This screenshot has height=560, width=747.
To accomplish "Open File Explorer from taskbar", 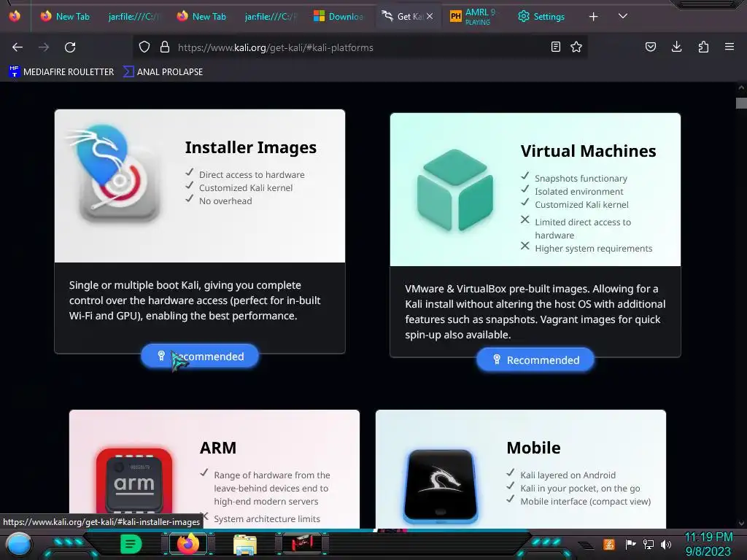I will click(x=245, y=544).
